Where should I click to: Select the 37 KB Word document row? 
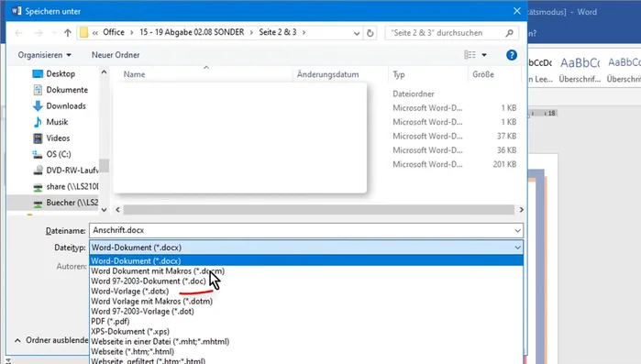454,136
